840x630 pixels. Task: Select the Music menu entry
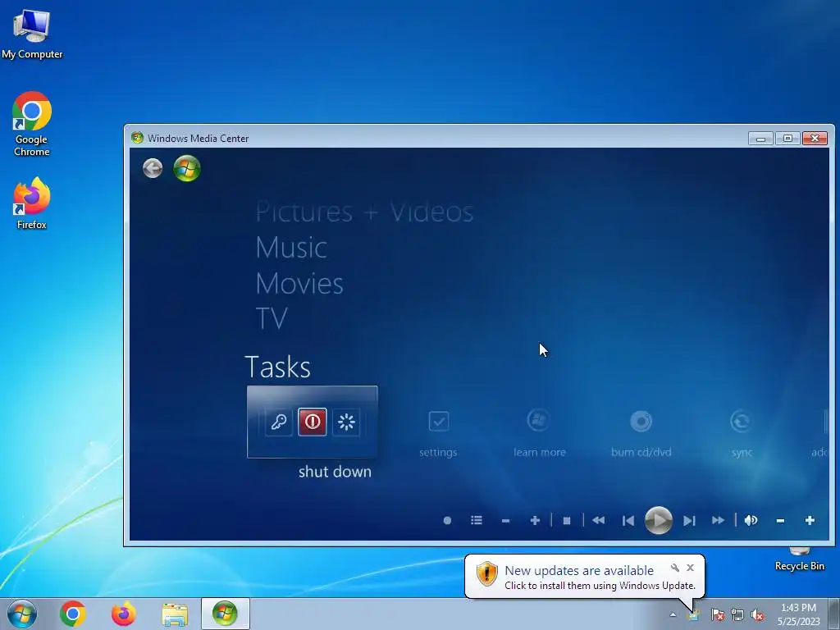291,248
